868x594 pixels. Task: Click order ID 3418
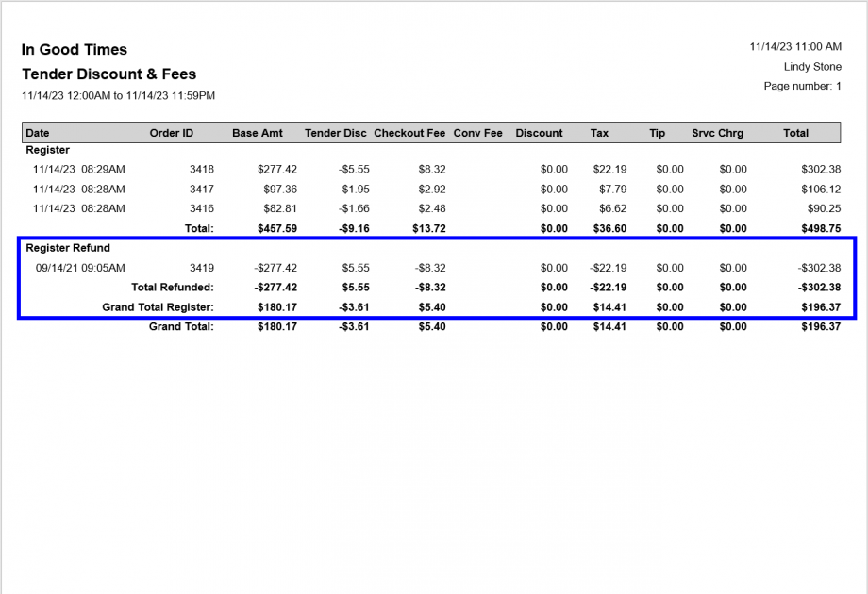tap(202, 169)
